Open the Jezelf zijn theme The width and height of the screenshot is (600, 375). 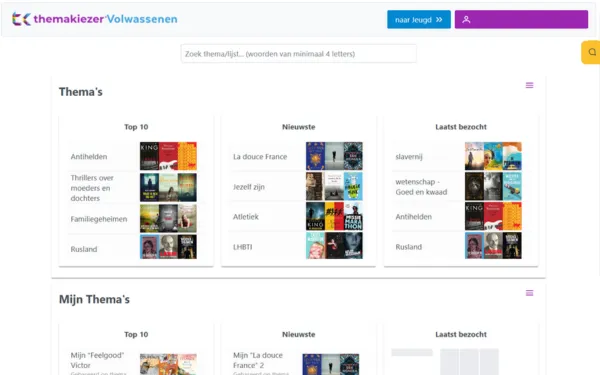[249, 187]
